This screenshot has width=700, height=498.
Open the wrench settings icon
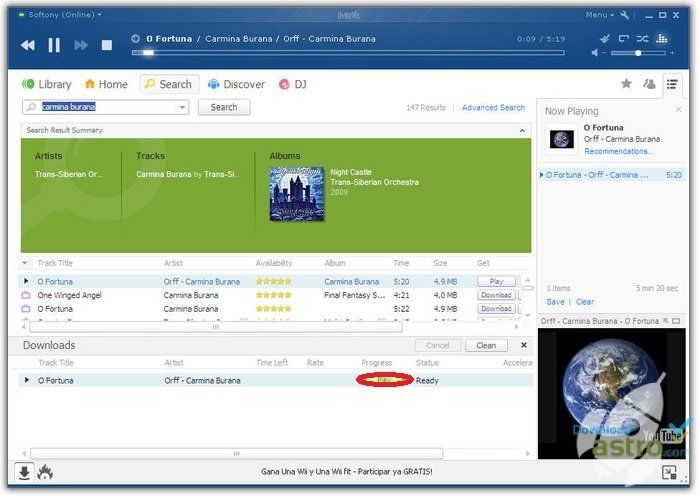(x=625, y=15)
